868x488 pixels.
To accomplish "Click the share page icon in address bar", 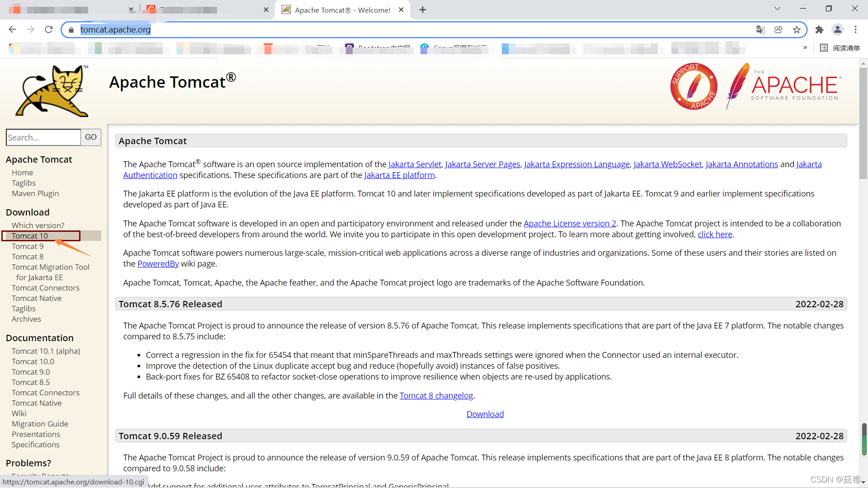I will 778,30.
